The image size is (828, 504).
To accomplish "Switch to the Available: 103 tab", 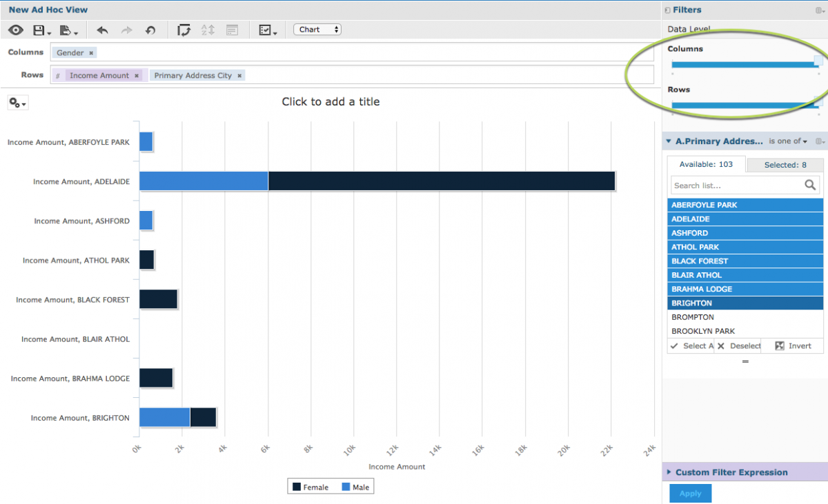I will coord(705,164).
